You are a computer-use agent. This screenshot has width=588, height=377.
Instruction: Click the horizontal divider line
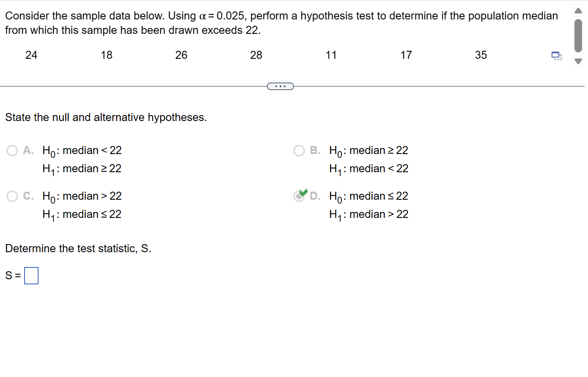(x=127, y=86)
